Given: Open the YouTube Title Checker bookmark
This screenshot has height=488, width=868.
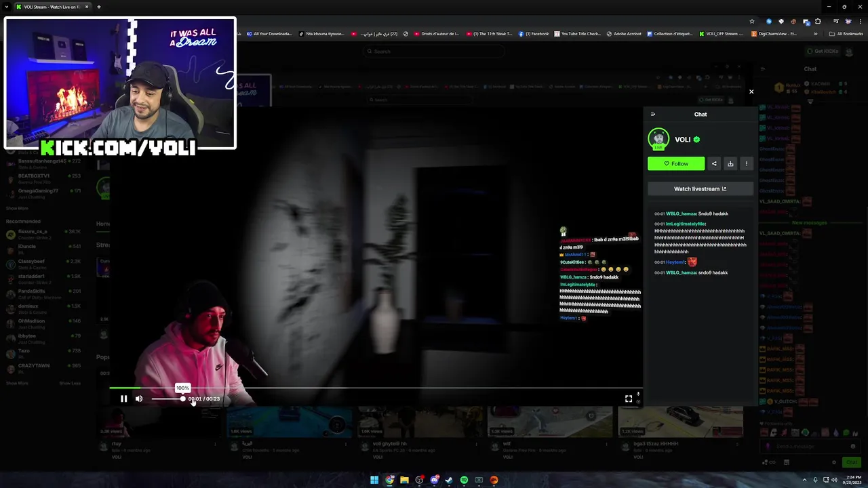Looking at the screenshot, I should [x=578, y=34].
